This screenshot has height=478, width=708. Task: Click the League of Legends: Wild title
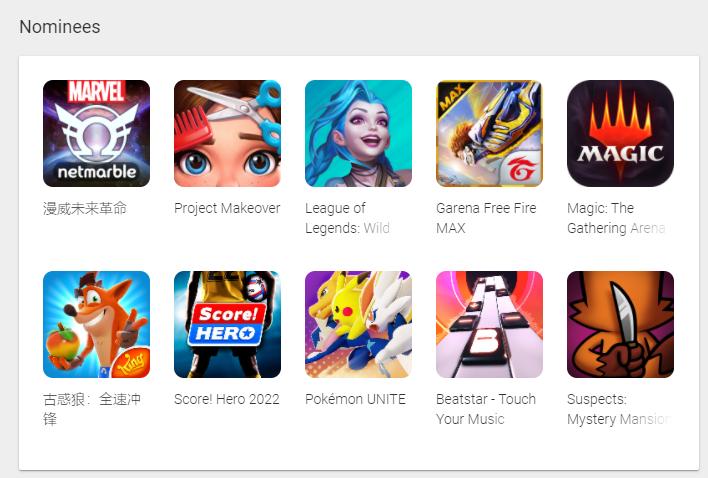pos(347,218)
